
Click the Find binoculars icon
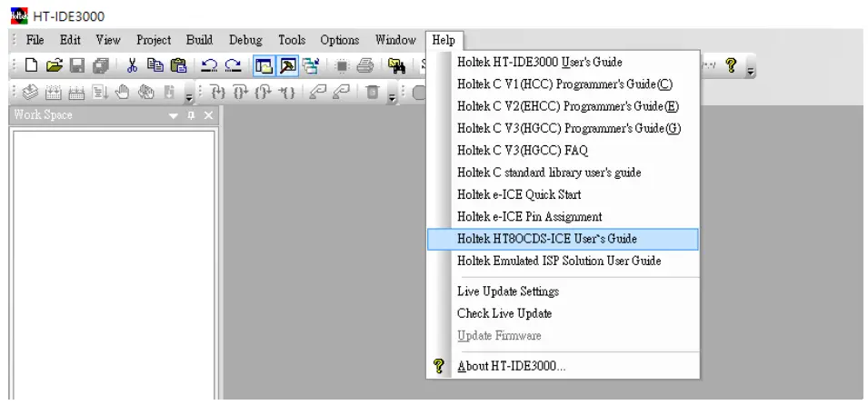point(397,66)
